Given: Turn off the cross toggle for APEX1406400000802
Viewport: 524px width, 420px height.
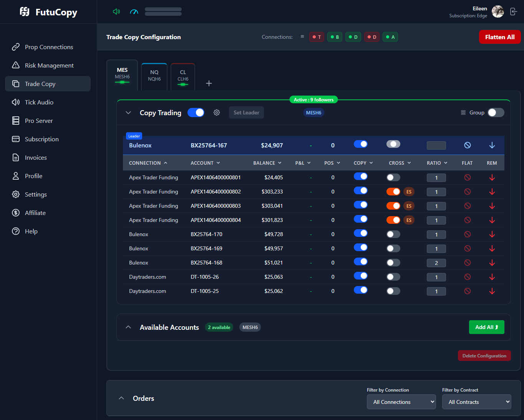Looking at the screenshot, I should click(x=393, y=192).
